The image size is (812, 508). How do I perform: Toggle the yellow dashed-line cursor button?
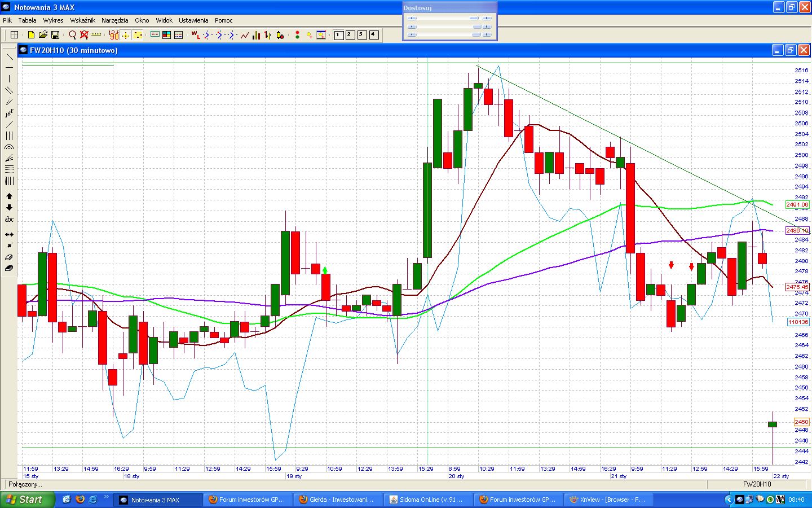138,35
